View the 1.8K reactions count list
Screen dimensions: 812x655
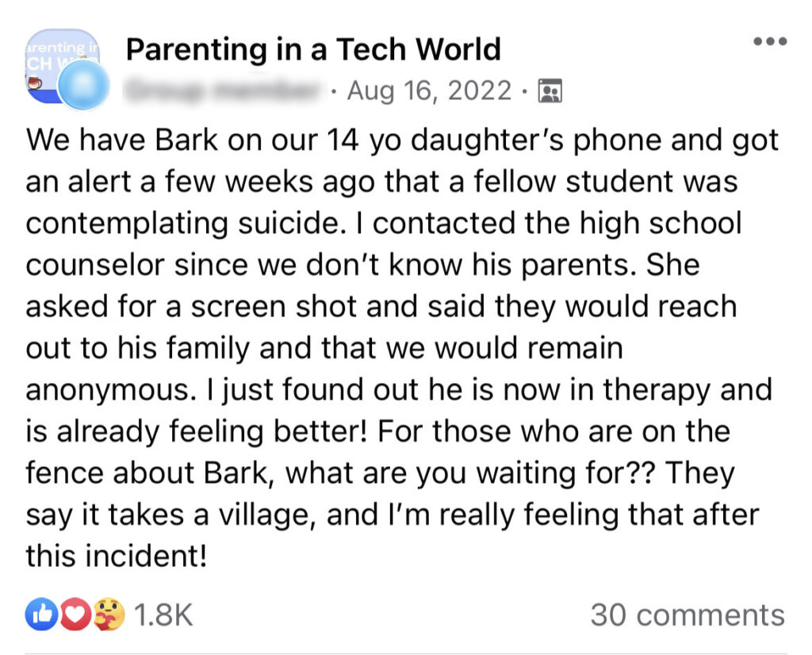163,615
